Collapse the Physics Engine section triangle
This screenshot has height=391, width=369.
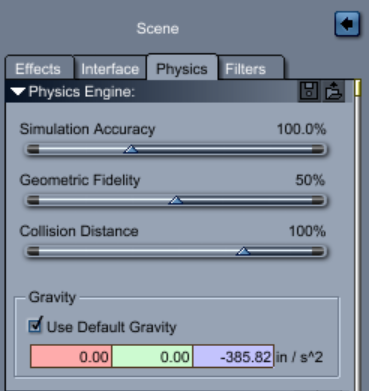[18, 91]
